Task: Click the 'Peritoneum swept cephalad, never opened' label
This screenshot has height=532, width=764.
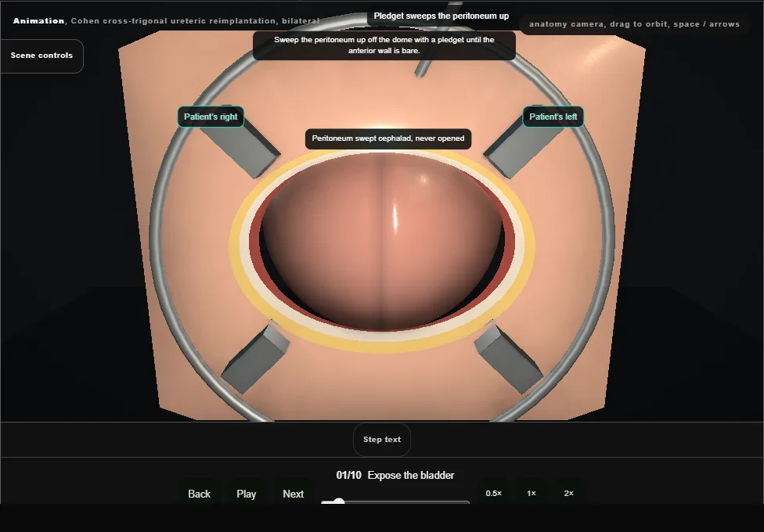Action: click(388, 138)
